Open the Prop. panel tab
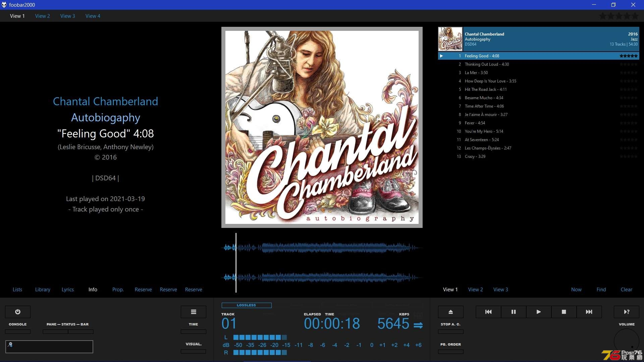Screen dimensions: 644x362 (x=118, y=290)
